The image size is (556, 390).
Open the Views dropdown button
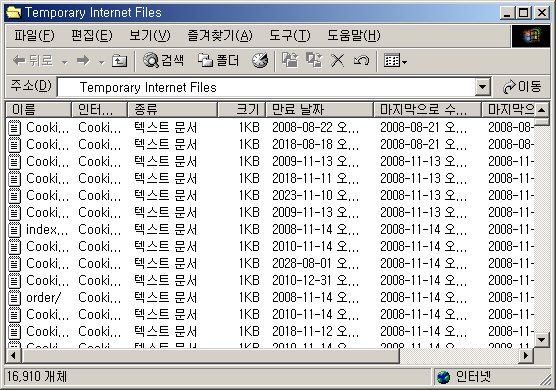coord(395,61)
